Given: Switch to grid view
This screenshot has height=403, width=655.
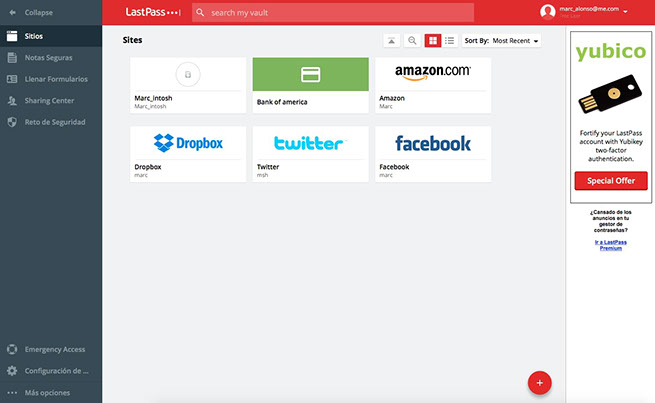Looking at the screenshot, I should [x=433, y=41].
